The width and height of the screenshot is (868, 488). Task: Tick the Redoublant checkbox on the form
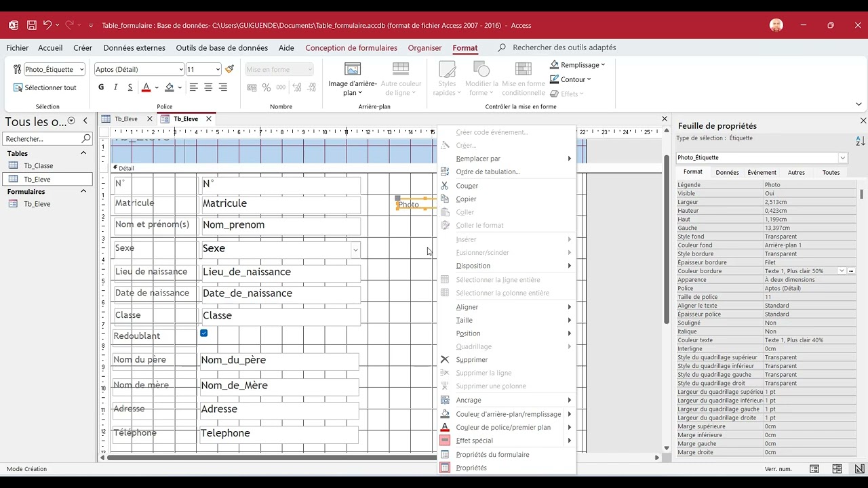coord(203,333)
